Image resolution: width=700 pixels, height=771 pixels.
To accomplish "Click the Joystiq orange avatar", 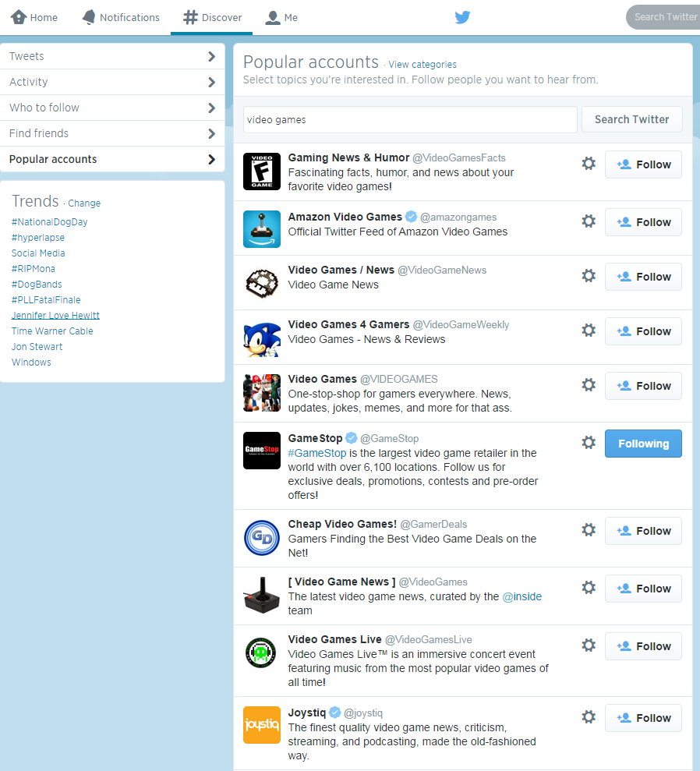I will pyautogui.click(x=262, y=725).
